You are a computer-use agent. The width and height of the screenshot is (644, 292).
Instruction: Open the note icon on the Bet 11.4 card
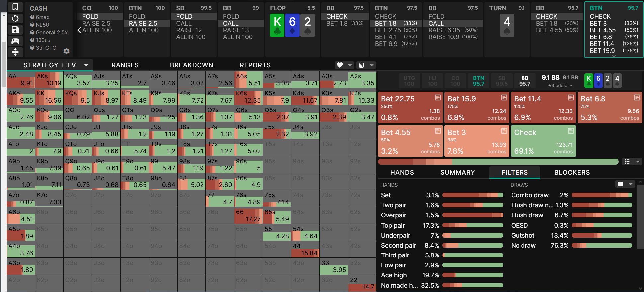coord(571,98)
